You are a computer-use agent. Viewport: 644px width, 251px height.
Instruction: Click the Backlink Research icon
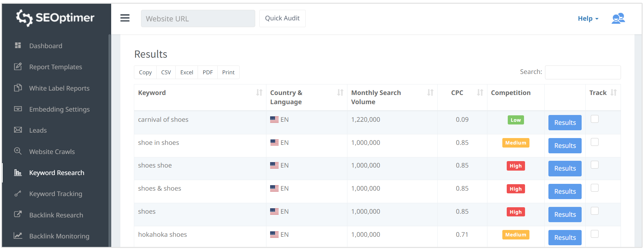[x=18, y=214]
